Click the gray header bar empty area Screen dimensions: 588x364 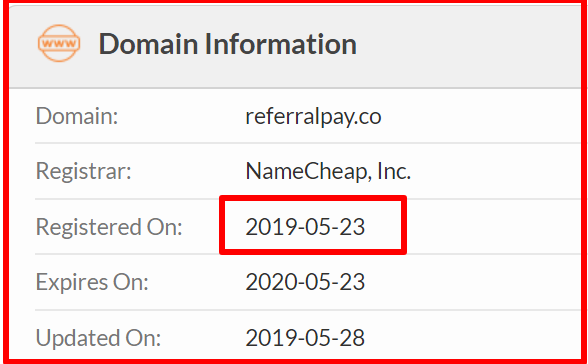tap(469, 45)
